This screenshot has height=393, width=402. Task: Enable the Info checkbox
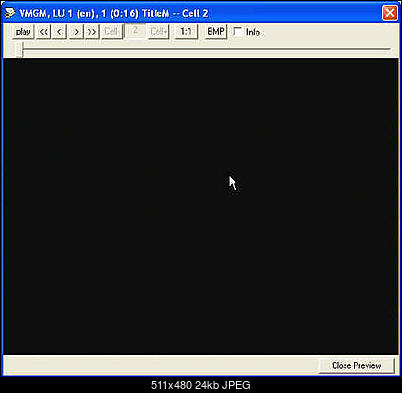click(238, 32)
